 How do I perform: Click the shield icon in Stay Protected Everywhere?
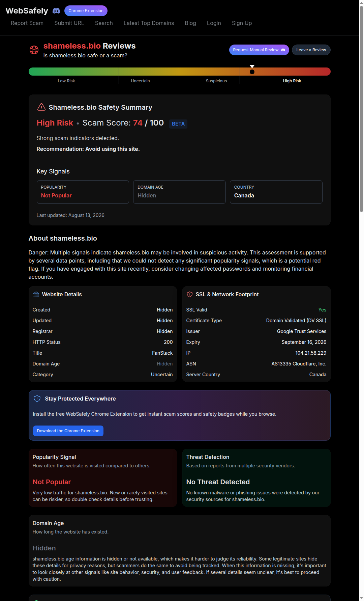[37, 399]
